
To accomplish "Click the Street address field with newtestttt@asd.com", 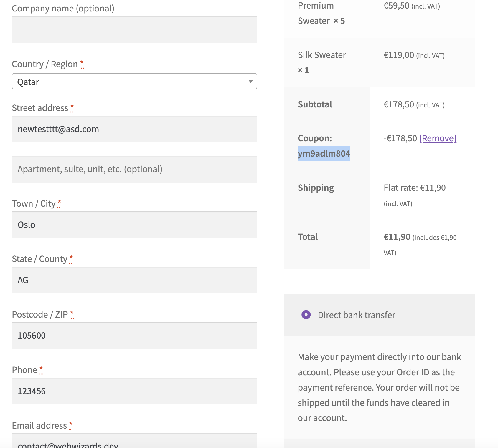I will 134,129.
